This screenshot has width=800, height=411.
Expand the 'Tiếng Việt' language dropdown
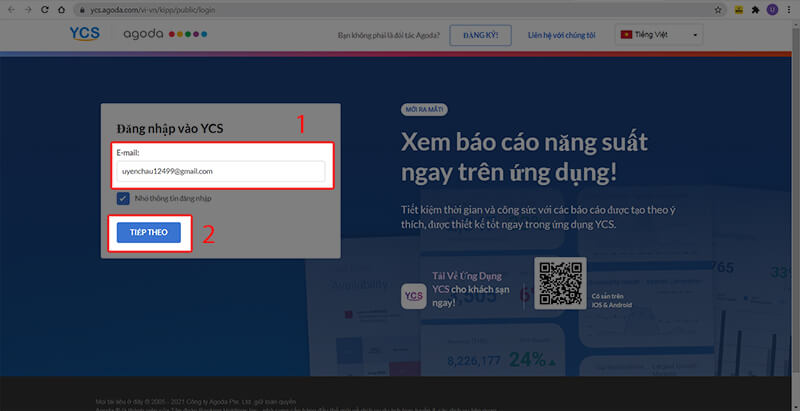658,35
